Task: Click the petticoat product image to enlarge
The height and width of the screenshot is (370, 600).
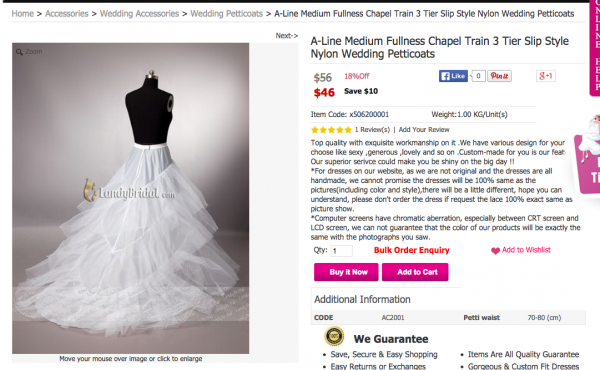Action: (x=130, y=198)
